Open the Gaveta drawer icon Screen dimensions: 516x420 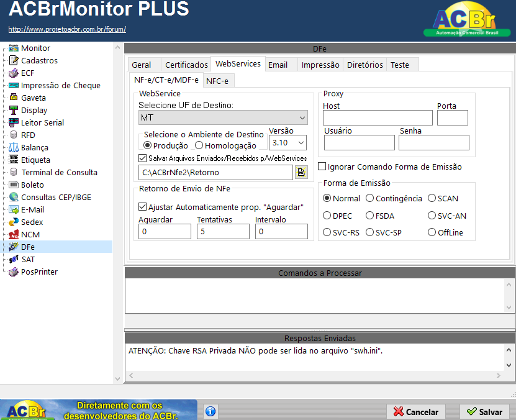pyautogui.click(x=14, y=98)
